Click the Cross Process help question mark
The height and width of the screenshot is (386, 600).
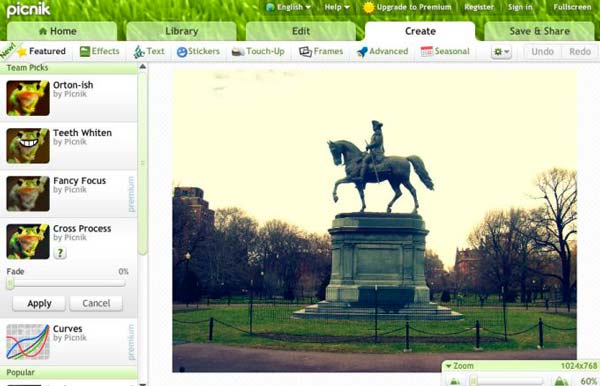click(60, 252)
